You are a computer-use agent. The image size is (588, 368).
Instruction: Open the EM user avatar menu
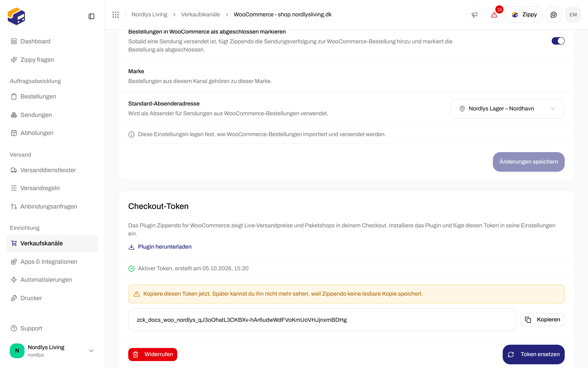click(573, 15)
